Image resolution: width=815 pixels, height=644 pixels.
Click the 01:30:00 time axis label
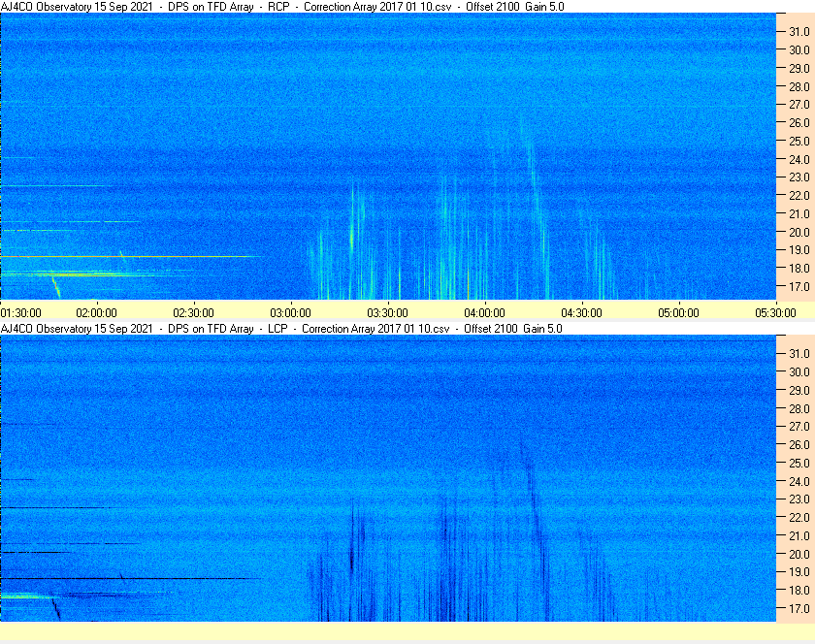20,313
